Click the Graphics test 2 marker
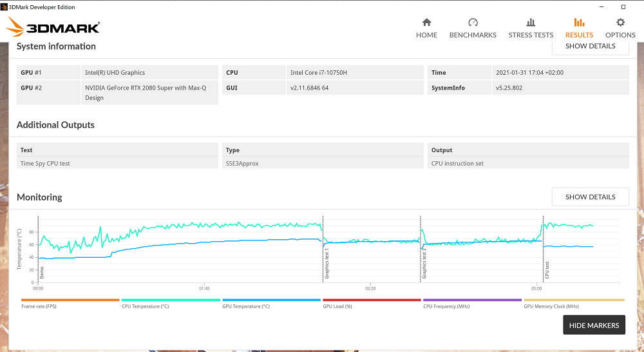 [424, 264]
